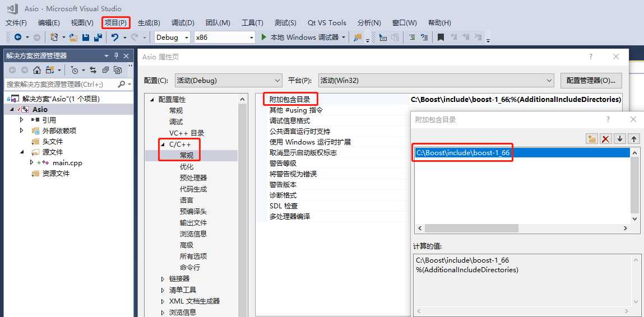The image size is (644, 317).
Task: Click the Collapse All icon in Solution Explorer
Action: click(105, 70)
